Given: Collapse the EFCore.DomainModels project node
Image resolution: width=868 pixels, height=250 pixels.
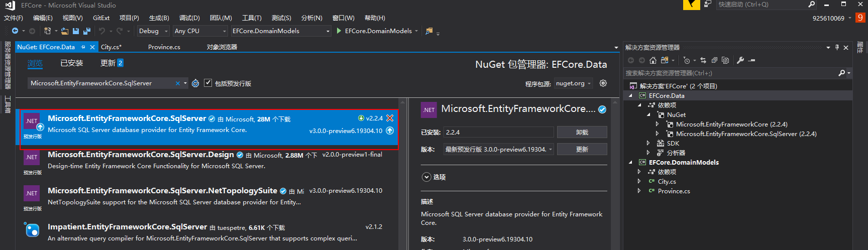Looking at the screenshot, I should tap(630, 163).
